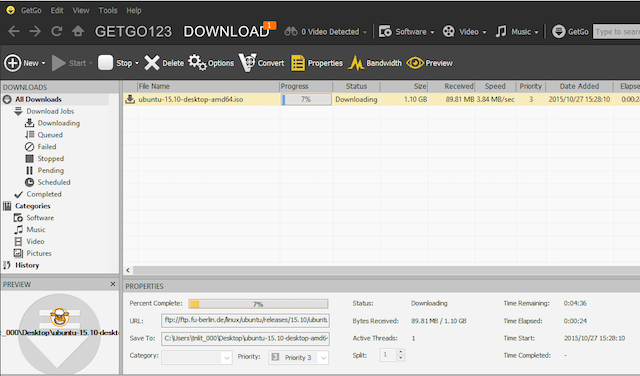
Task: Sort by Date Added column header
Action: (x=579, y=86)
